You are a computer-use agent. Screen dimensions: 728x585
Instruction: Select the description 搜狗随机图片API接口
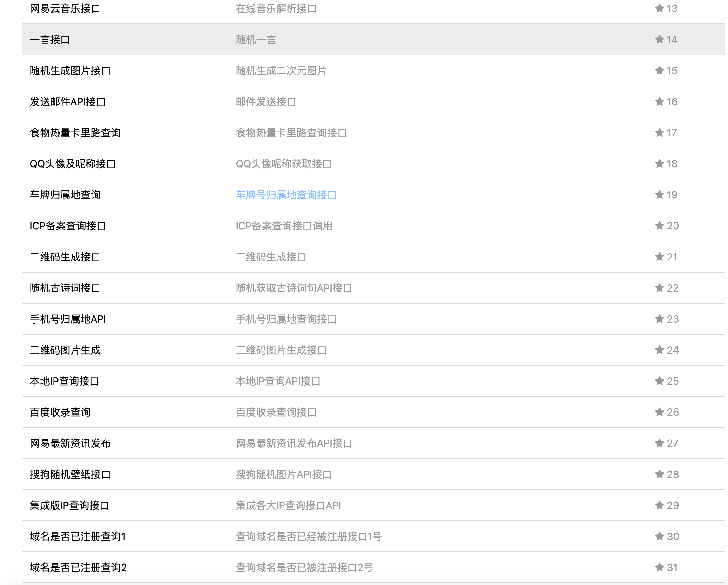click(284, 474)
